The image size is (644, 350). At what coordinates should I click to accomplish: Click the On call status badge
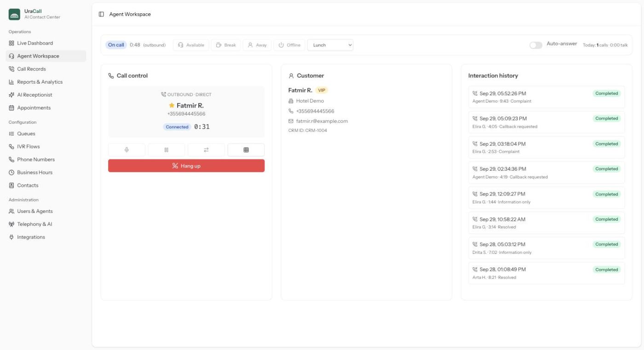116,45
